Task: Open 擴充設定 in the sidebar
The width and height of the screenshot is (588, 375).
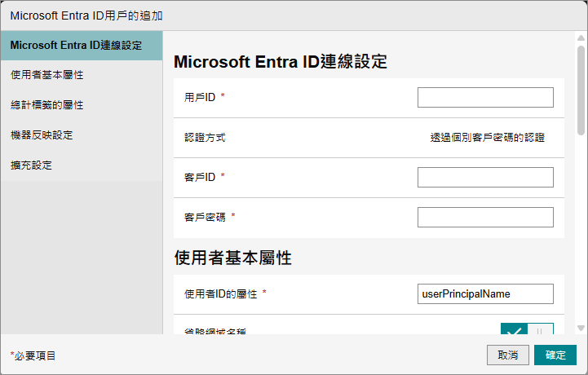Action: click(32, 165)
